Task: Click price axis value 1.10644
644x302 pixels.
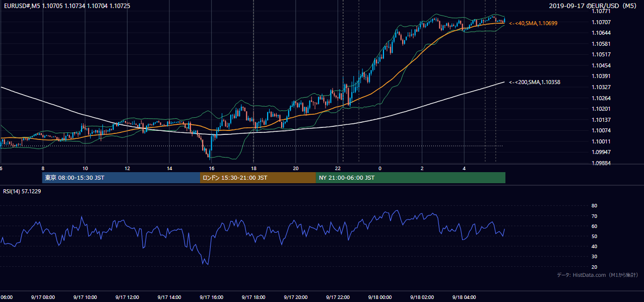Action: pos(601,33)
